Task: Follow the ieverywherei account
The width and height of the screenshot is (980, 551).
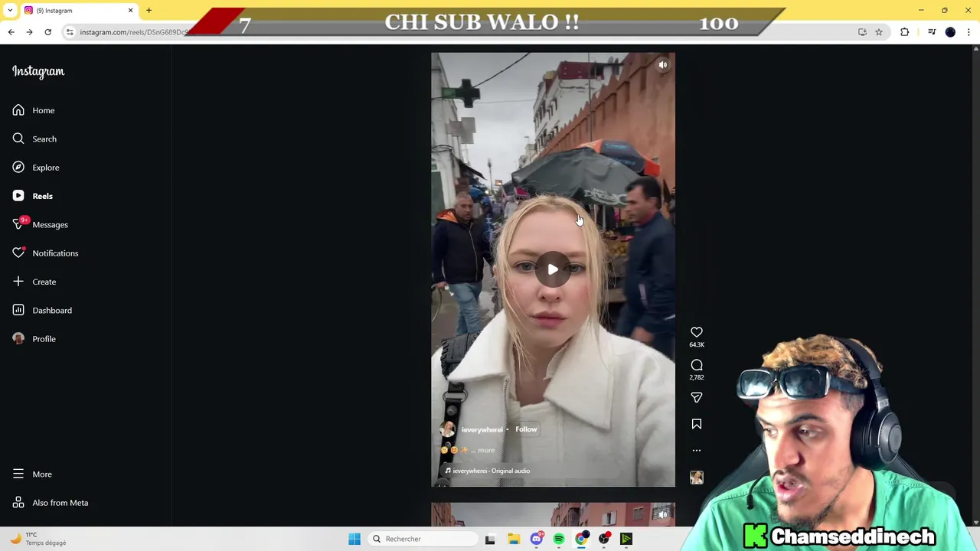Action: pyautogui.click(x=526, y=429)
